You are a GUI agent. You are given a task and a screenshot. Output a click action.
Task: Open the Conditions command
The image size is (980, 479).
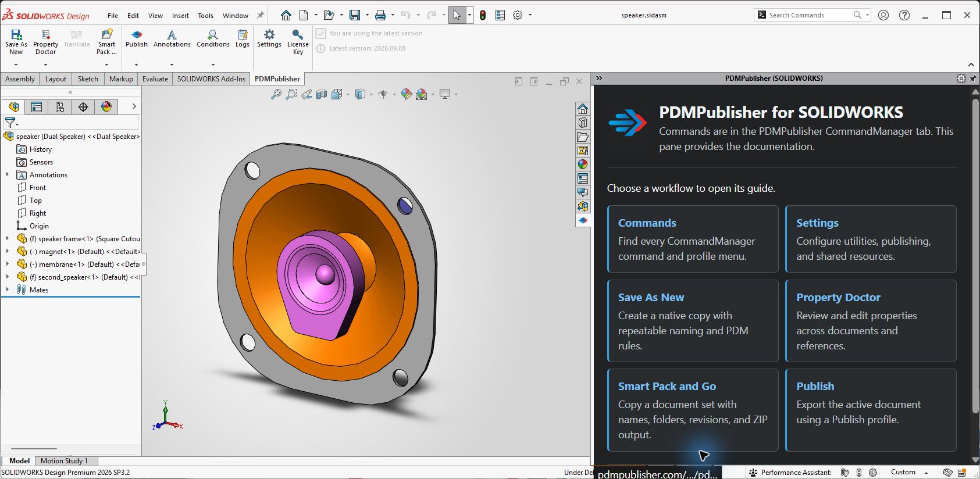click(x=213, y=39)
